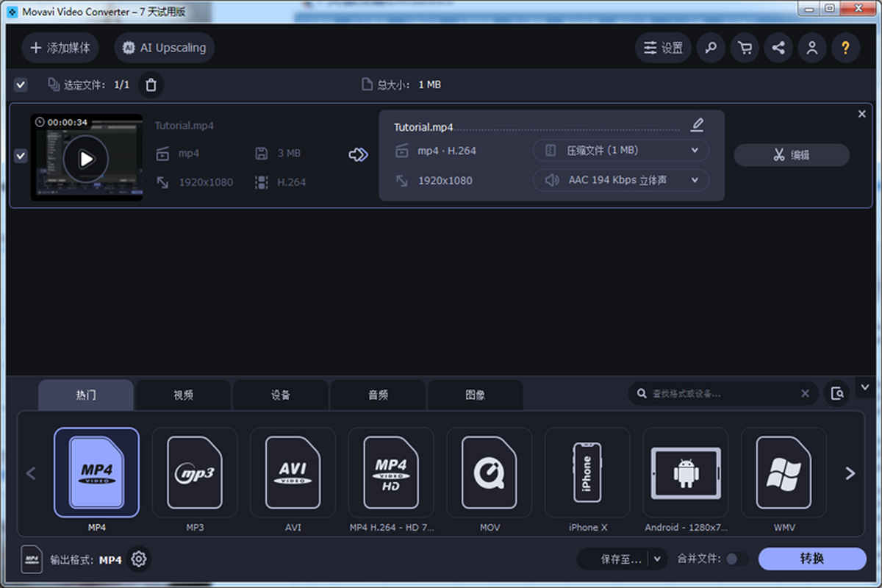Expand the 压缩文件 (1 MB) dropdown
The image size is (882, 588).
click(x=620, y=151)
